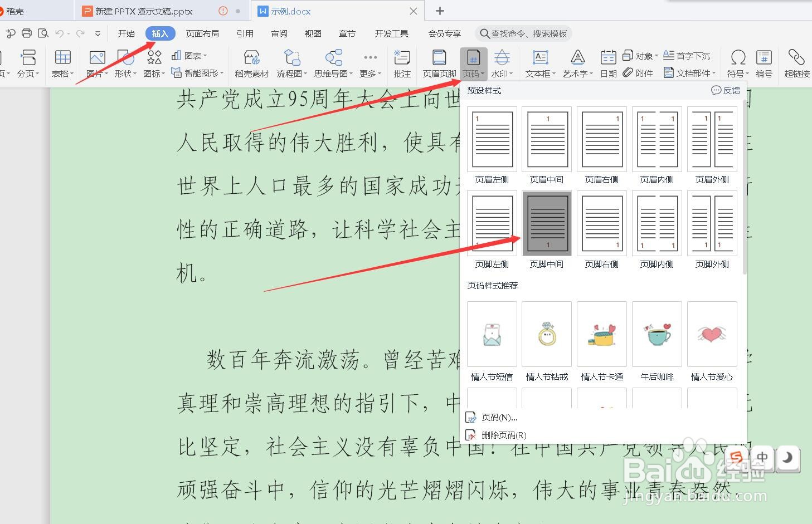Viewport: 812px width, 524px height.
Task: Insert a date with the 日期 icon
Action: (607, 62)
